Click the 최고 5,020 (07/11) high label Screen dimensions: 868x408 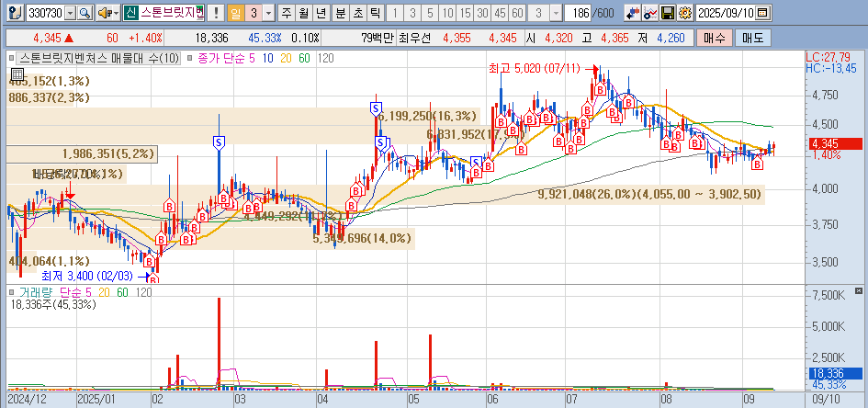tap(535, 69)
